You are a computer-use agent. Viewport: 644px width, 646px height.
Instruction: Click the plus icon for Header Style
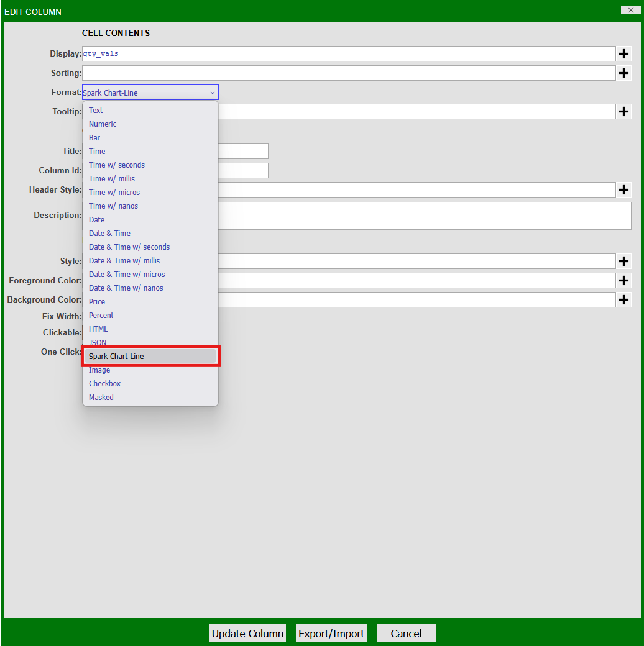624,190
